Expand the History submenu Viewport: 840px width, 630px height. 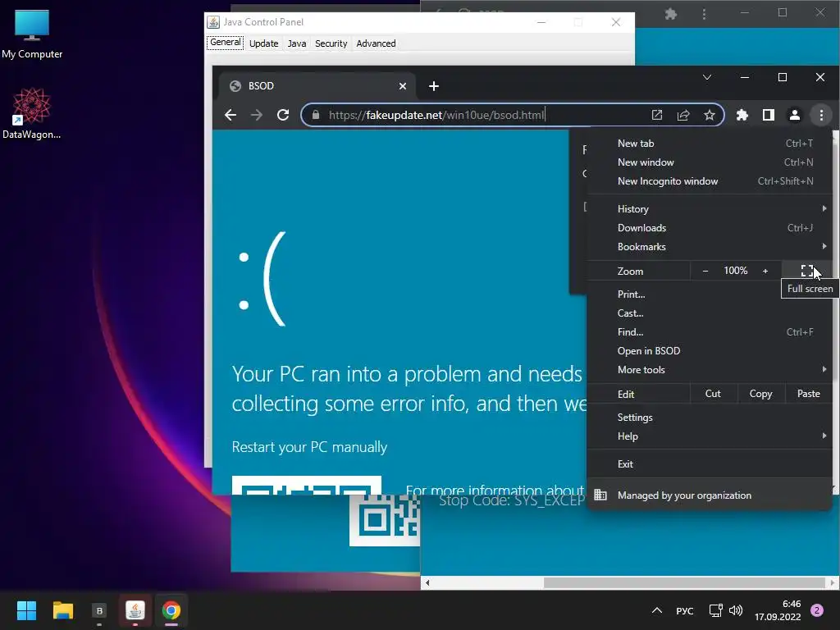[x=710, y=209]
